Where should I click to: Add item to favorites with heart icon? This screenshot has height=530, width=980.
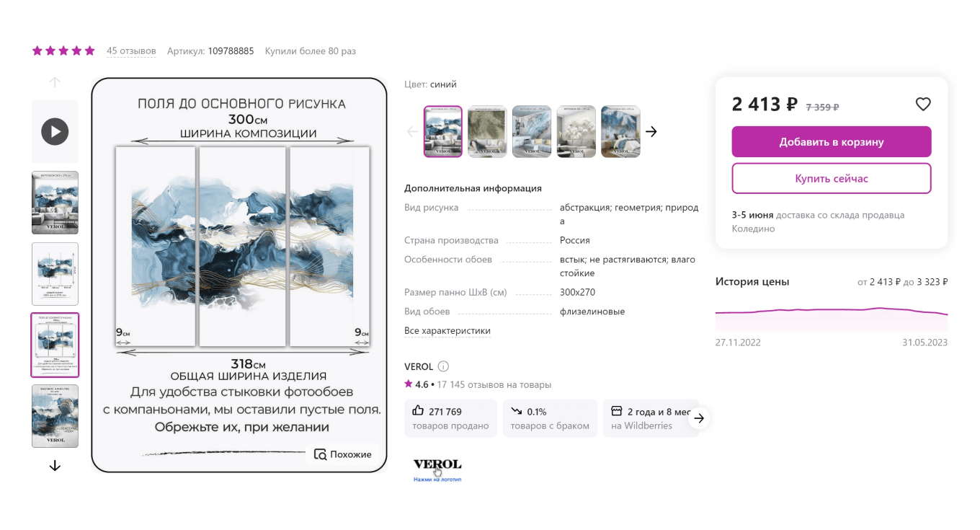(923, 105)
